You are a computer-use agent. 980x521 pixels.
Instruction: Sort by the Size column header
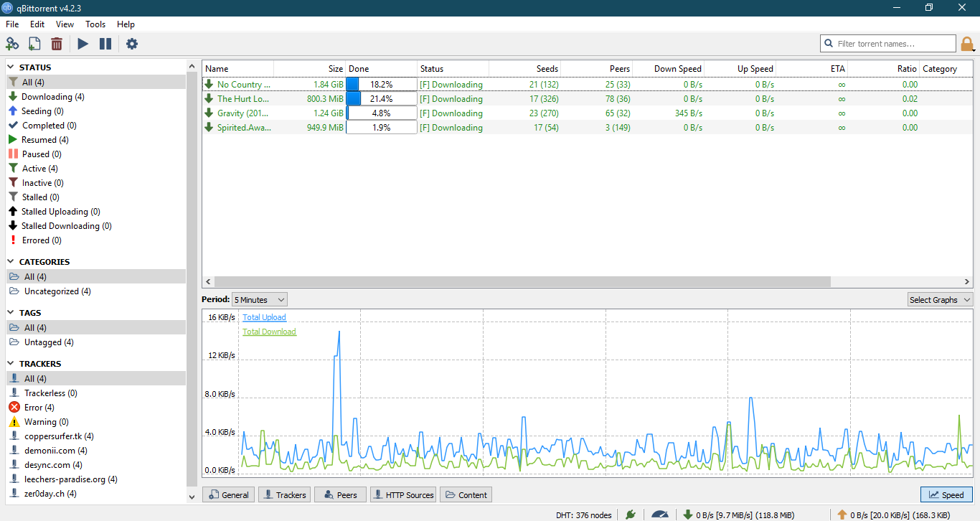tap(309, 69)
